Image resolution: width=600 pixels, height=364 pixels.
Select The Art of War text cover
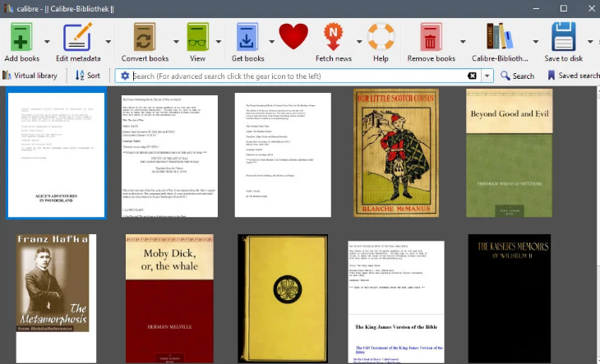[x=169, y=156]
